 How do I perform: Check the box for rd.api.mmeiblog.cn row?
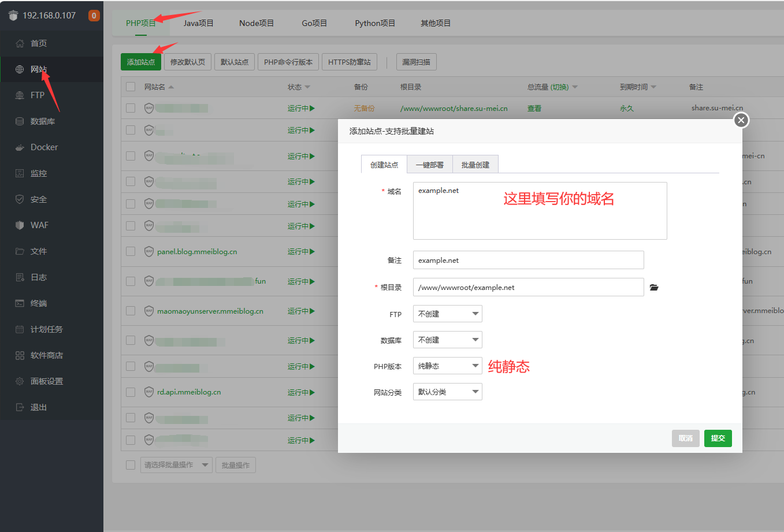tap(131, 392)
